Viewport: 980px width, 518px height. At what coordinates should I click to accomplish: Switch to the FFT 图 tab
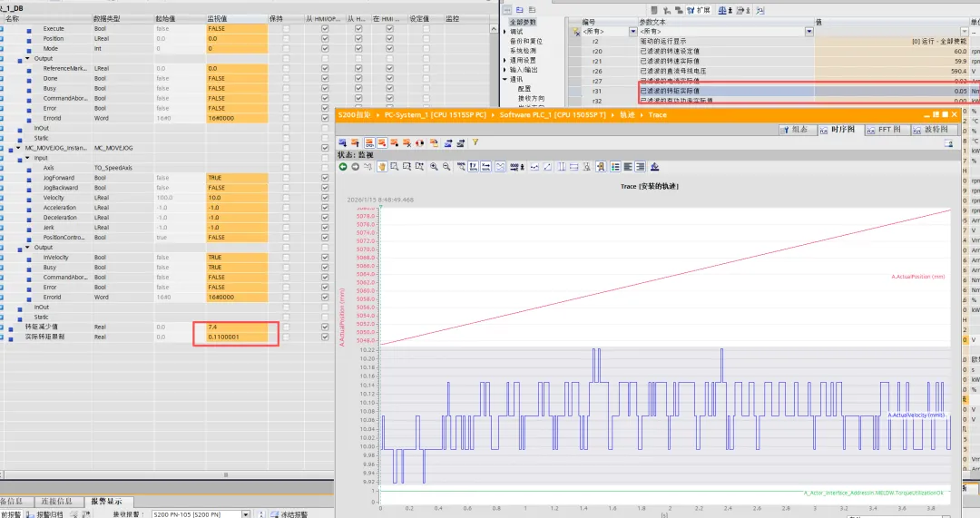pos(887,130)
